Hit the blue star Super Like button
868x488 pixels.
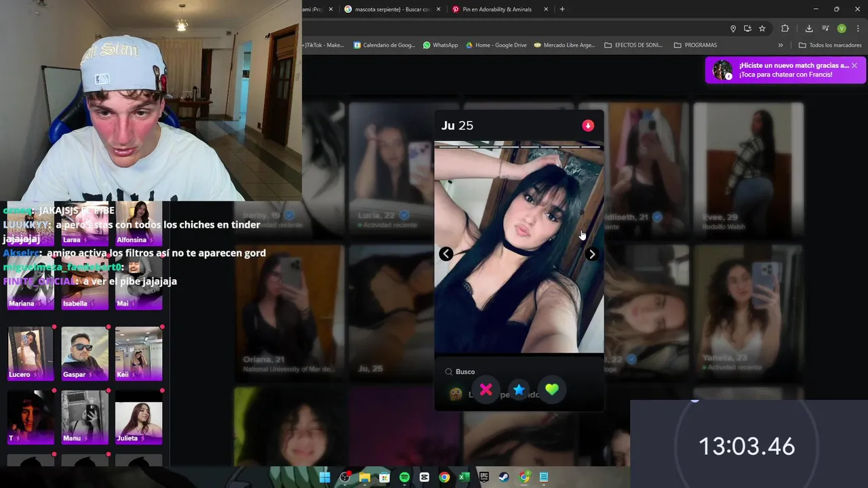coord(519,390)
